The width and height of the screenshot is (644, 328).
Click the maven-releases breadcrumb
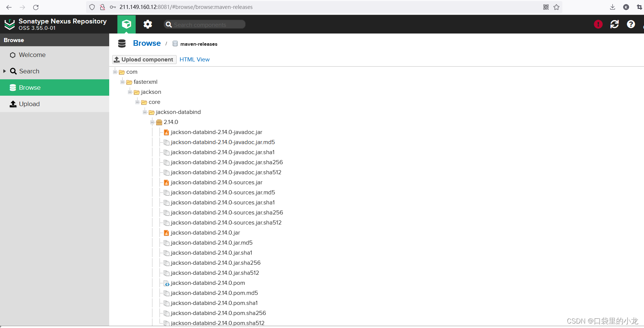(x=199, y=44)
